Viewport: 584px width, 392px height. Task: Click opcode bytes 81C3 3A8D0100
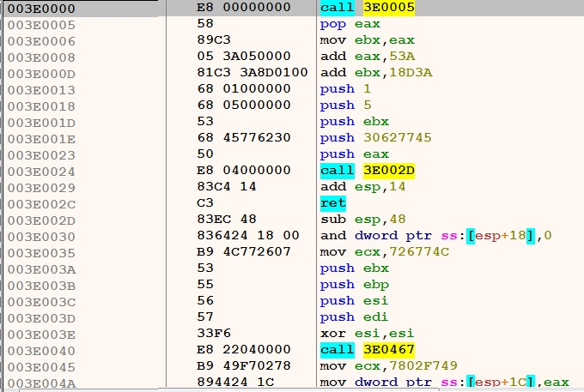[x=252, y=72]
